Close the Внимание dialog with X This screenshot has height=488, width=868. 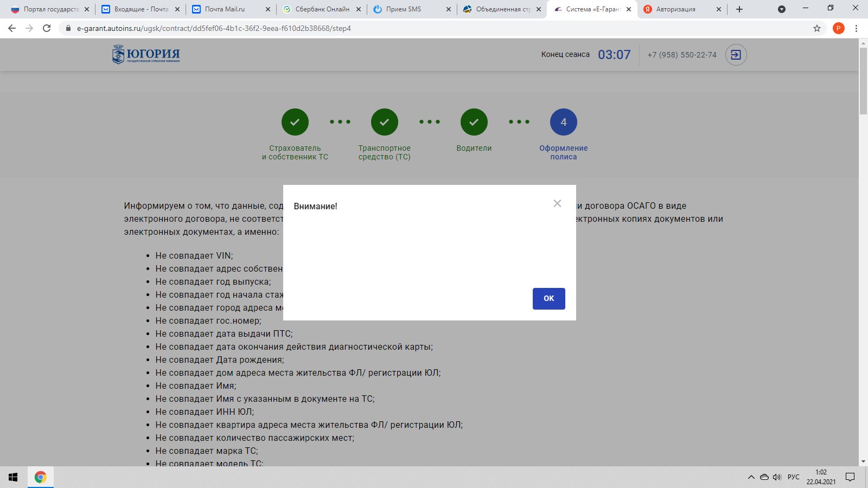(x=557, y=203)
